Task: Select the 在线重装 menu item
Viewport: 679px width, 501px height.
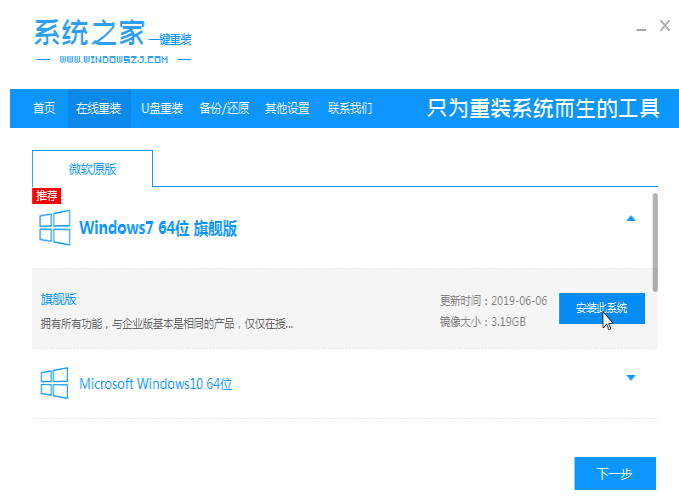Action: pyautogui.click(x=98, y=108)
